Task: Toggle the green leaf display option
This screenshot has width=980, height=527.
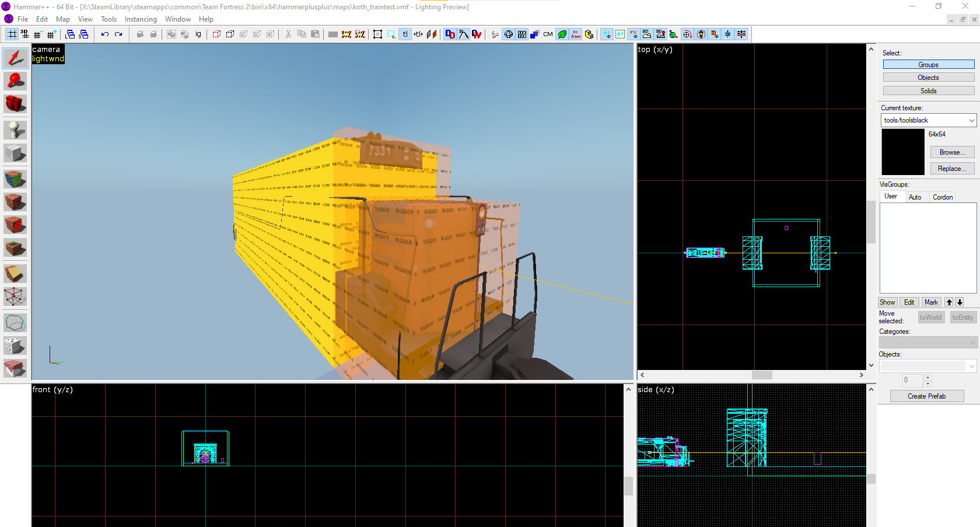Action: (562, 34)
